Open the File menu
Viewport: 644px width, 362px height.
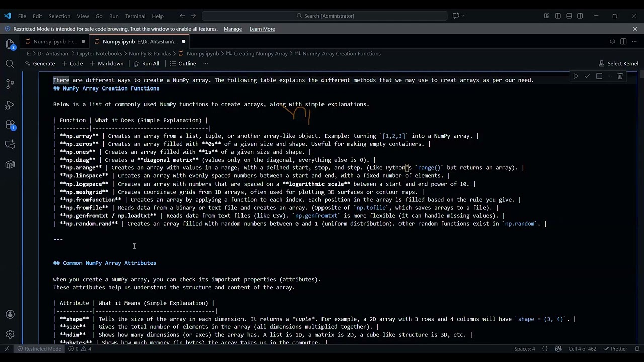[x=22, y=16]
